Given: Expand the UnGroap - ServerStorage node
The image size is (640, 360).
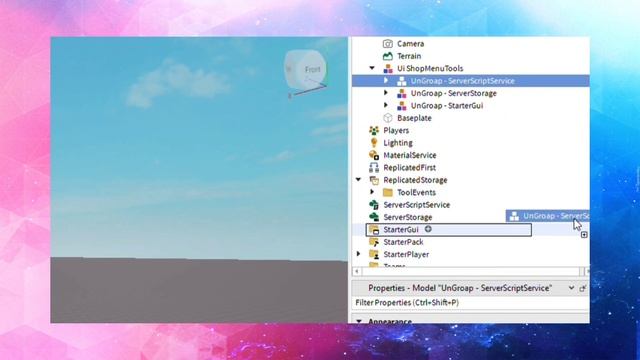Looking at the screenshot, I should click(386, 93).
